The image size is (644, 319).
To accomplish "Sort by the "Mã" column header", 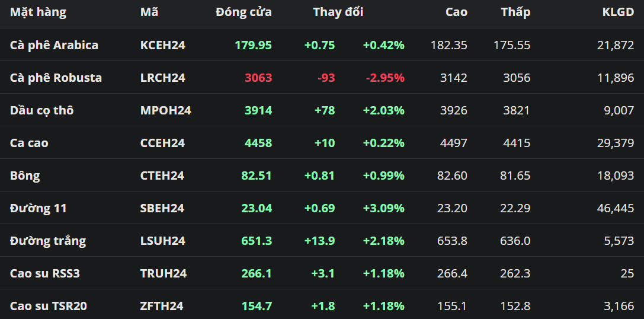I will tap(149, 12).
